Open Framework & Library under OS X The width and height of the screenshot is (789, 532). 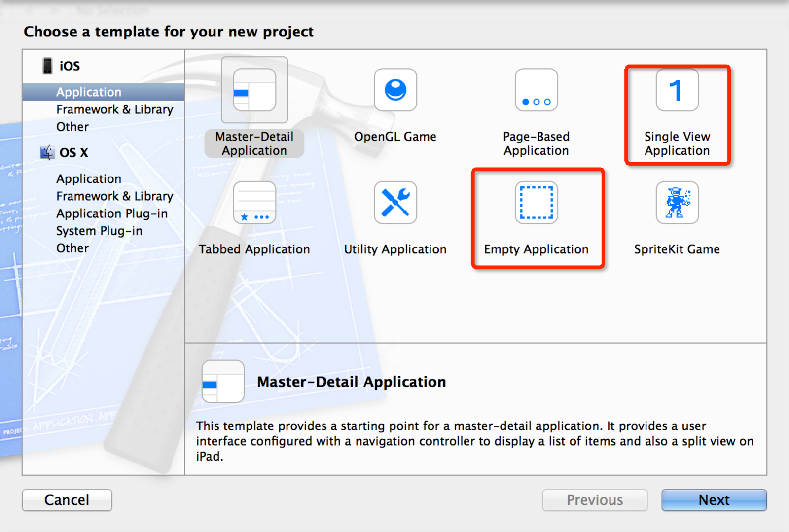coord(114,196)
